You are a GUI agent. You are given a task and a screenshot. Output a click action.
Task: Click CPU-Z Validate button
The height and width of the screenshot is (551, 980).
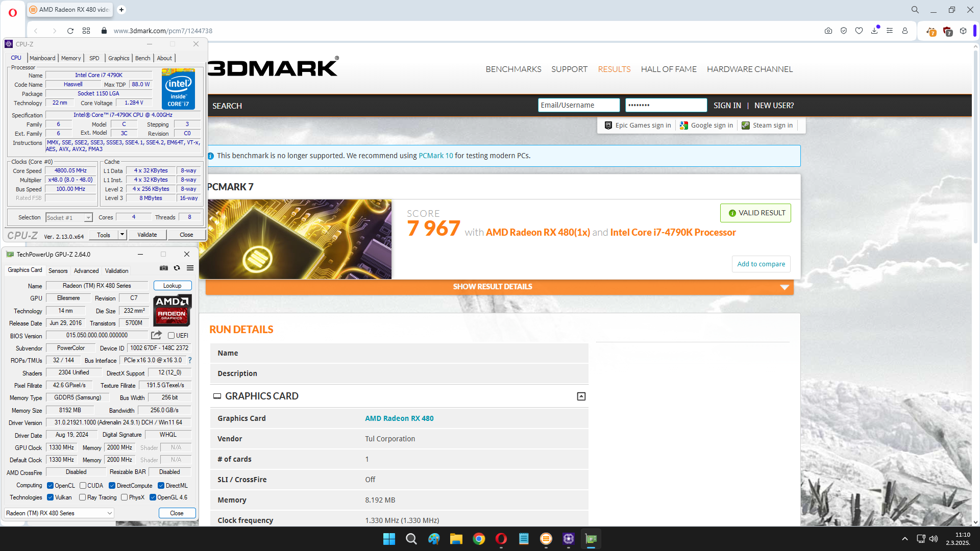pos(147,235)
